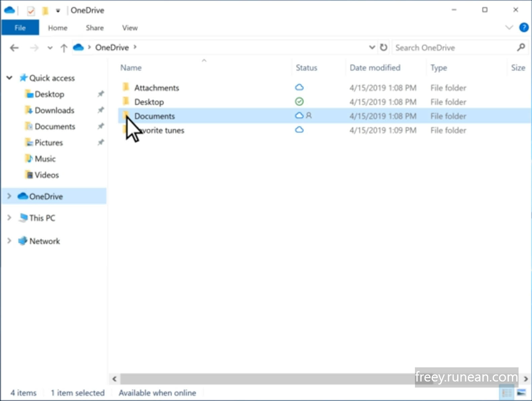Click the green synced checkmark for Desktop
532x401 pixels.
coord(299,102)
